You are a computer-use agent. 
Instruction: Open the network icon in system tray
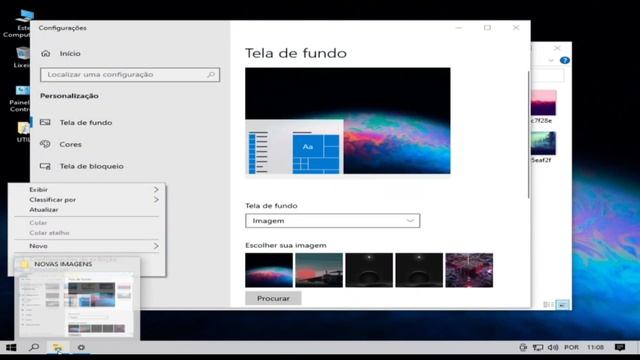pyautogui.click(x=538, y=347)
